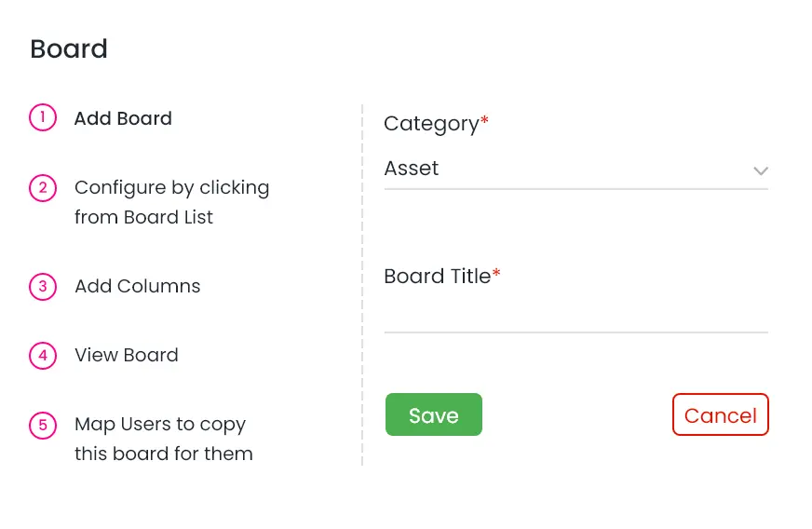812x529 pixels.
Task: Click the Category field label
Action: pos(430,124)
